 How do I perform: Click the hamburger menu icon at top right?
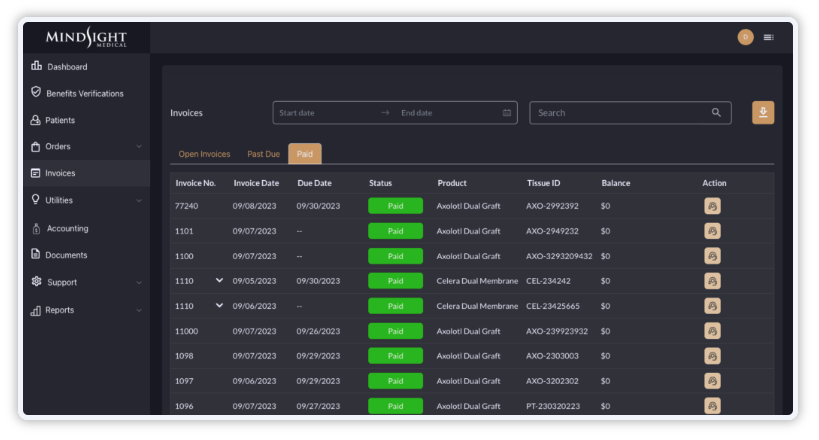[768, 37]
